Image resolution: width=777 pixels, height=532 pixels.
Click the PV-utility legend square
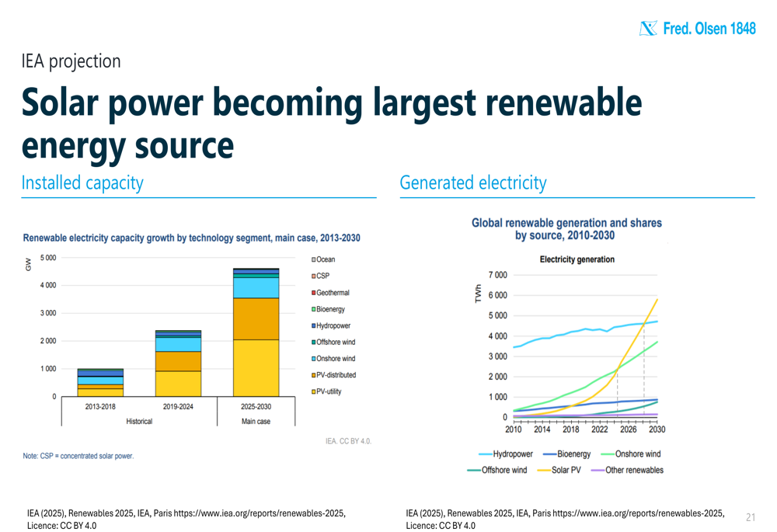click(x=314, y=391)
